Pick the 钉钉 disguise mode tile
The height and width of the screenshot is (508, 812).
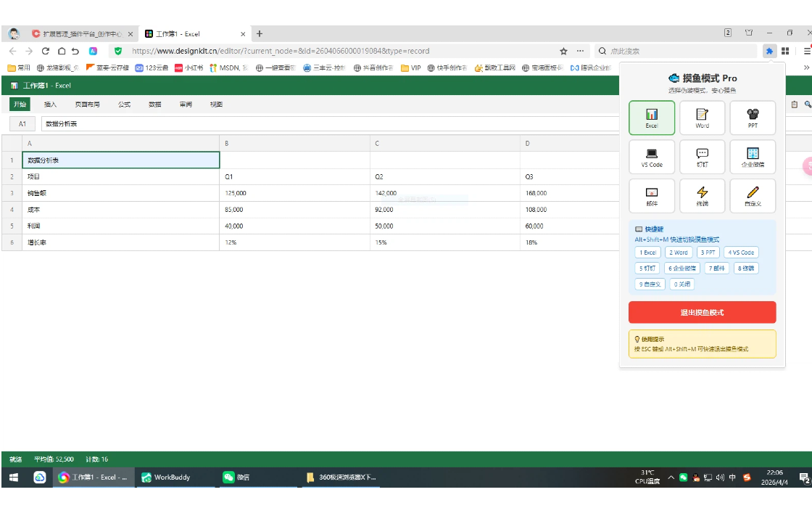tap(702, 157)
